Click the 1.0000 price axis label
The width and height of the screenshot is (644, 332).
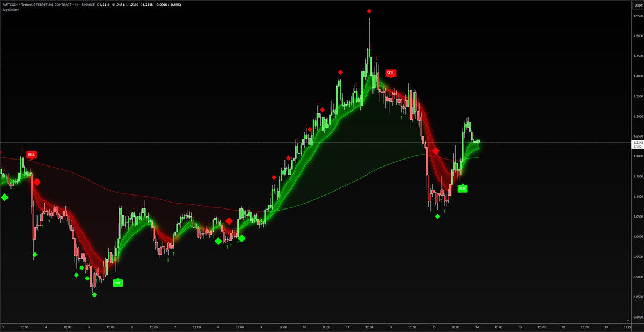click(638, 237)
